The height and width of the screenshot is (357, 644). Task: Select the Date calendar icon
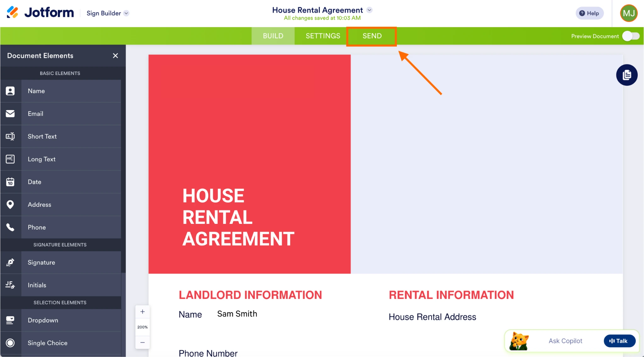click(10, 182)
